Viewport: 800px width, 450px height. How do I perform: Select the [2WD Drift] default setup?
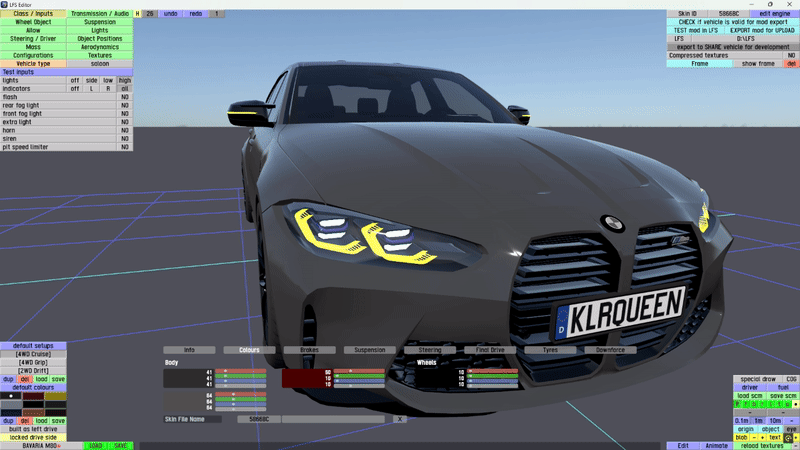33,371
